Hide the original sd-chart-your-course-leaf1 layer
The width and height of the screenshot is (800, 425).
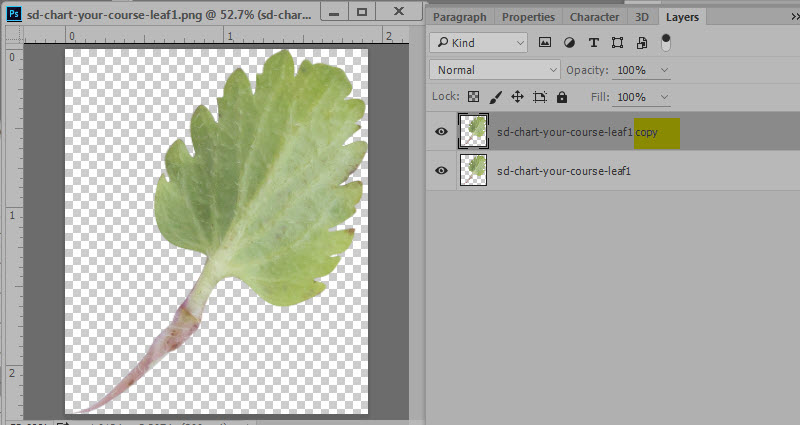click(x=441, y=171)
